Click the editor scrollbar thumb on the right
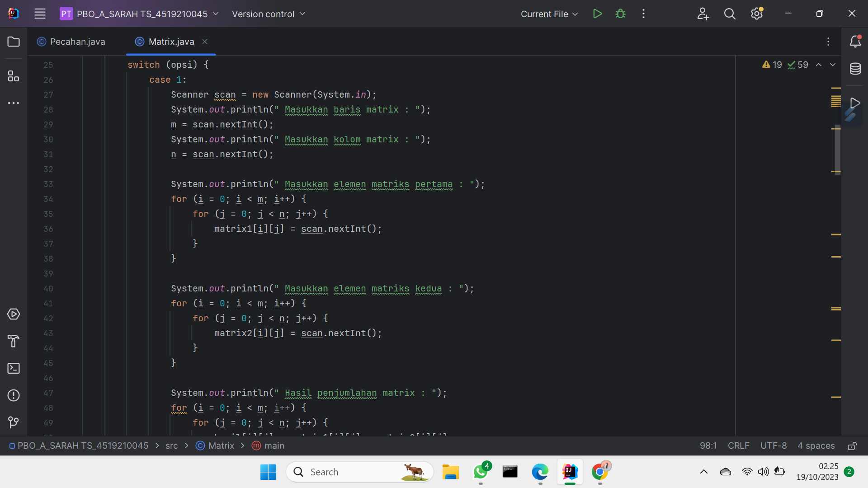The height and width of the screenshot is (488, 868). [x=837, y=149]
